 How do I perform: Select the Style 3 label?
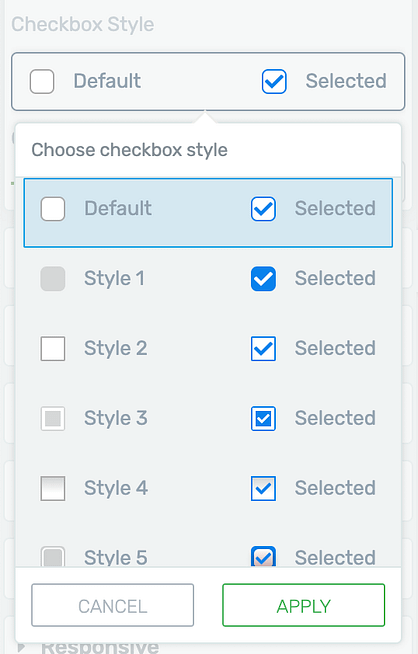point(116,418)
